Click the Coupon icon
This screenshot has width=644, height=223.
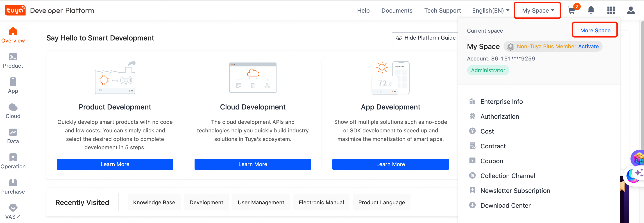[x=472, y=161]
